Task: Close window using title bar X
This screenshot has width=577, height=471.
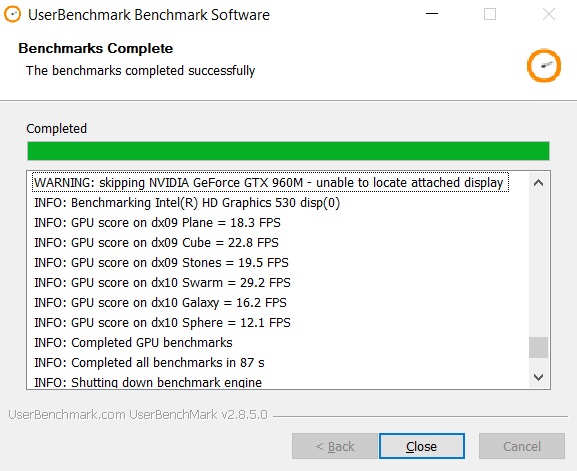Action: [x=549, y=14]
